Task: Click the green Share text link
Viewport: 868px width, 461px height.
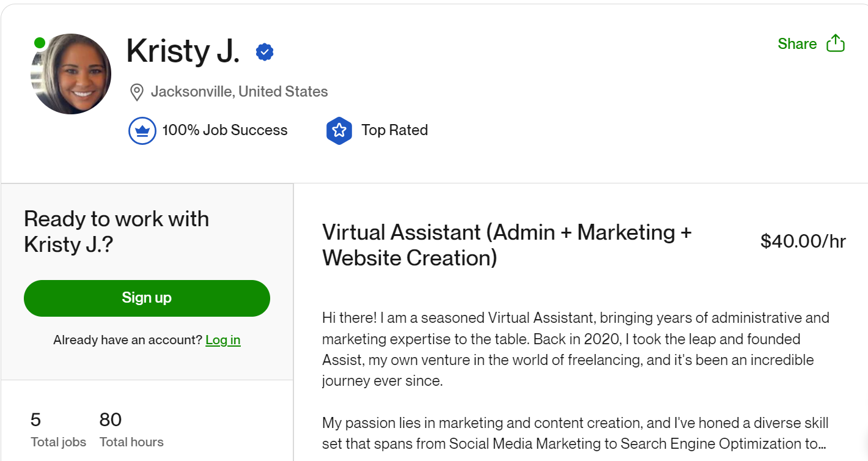Action: [x=796, y=44]
